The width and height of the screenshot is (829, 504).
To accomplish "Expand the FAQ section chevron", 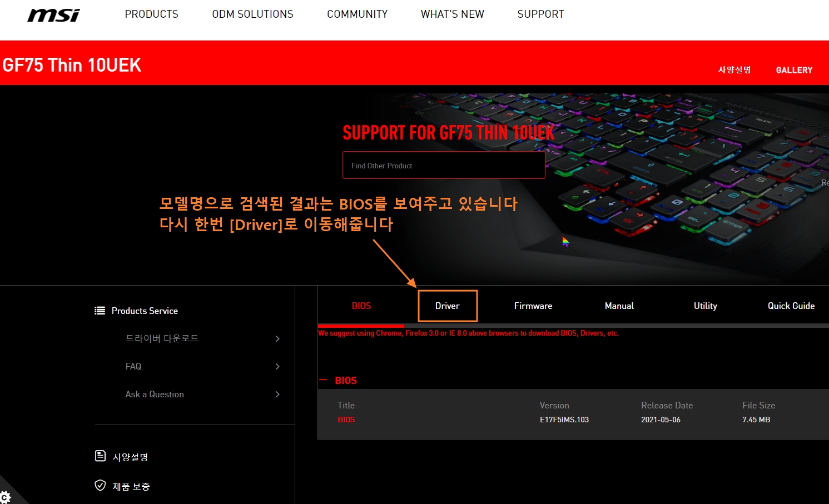I will (277, 366).
